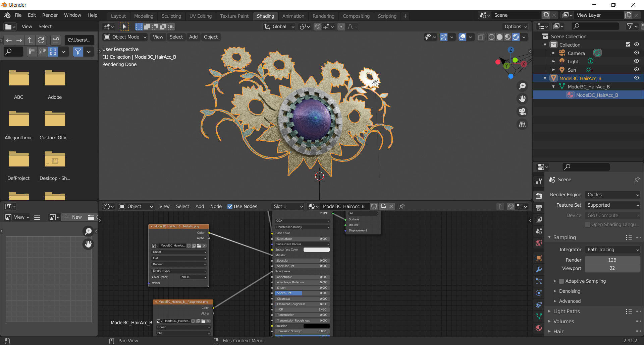Open the Object Data mesh properties tab
The height and width of the screenshot is (345, 644).
(539, 316)
